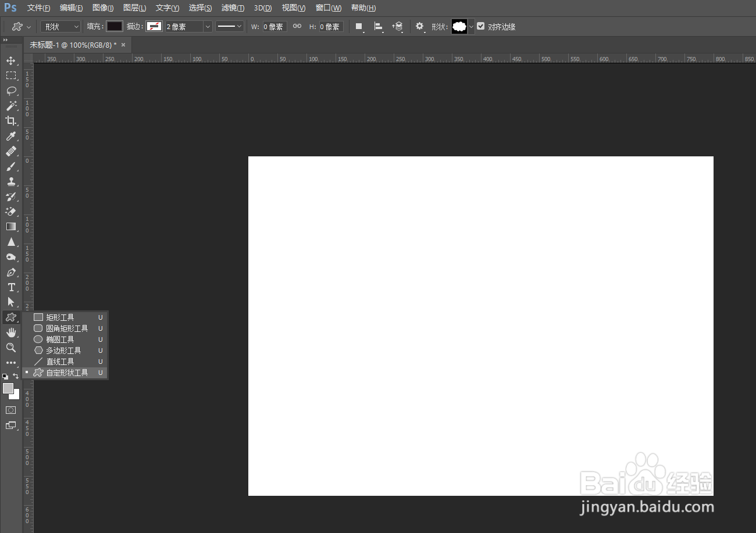756x533 pixels.
Task: Open the 窗口(W) menu
Action: pos(329,8)
